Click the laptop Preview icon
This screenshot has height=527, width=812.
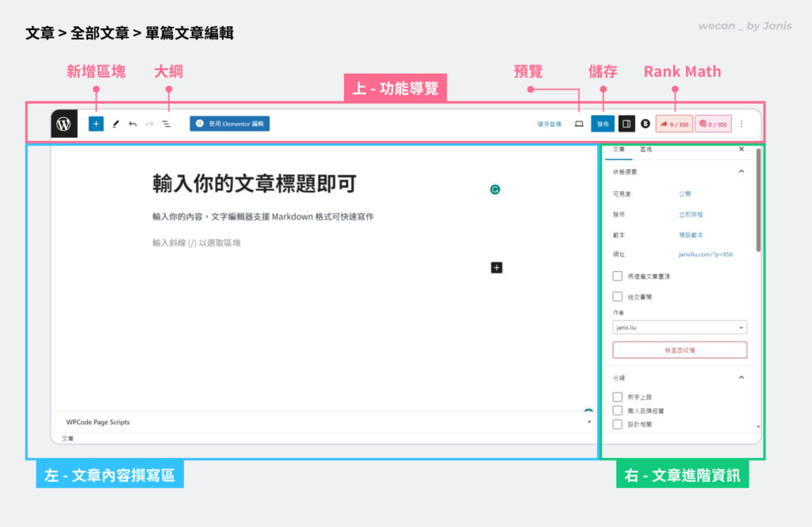(x=579, y=124)
